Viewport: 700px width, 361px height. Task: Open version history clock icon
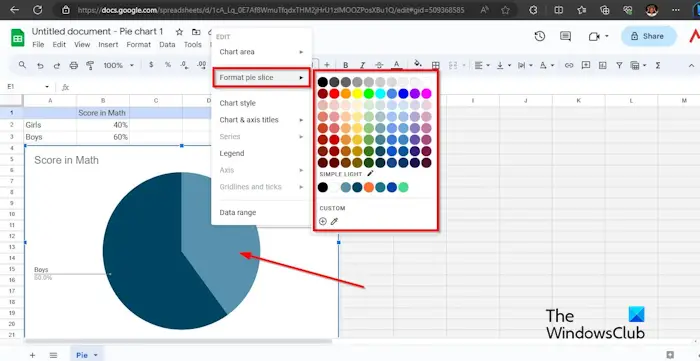pyautogui.click(x=540, y=37)
